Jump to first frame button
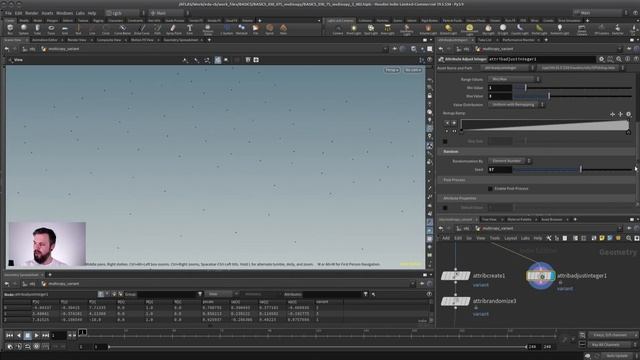This screenshot has width=640, height=360. (x=9, y=335)
